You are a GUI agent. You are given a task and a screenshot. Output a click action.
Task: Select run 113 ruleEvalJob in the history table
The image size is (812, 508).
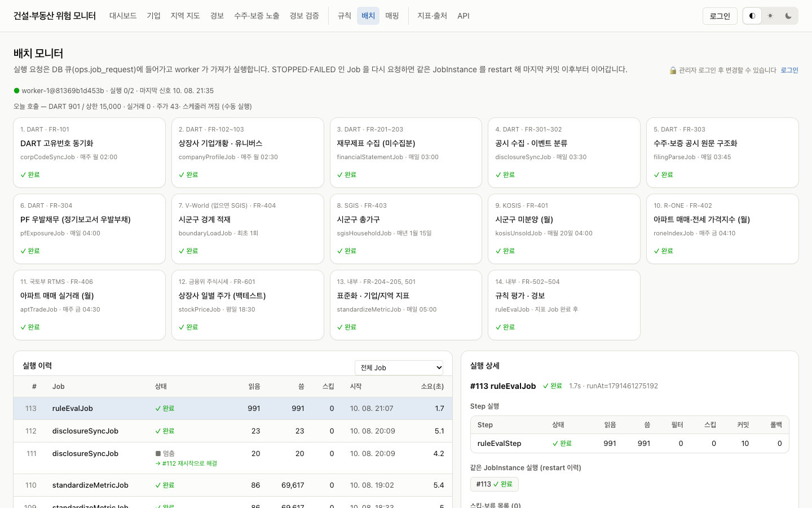click(233, 409)
